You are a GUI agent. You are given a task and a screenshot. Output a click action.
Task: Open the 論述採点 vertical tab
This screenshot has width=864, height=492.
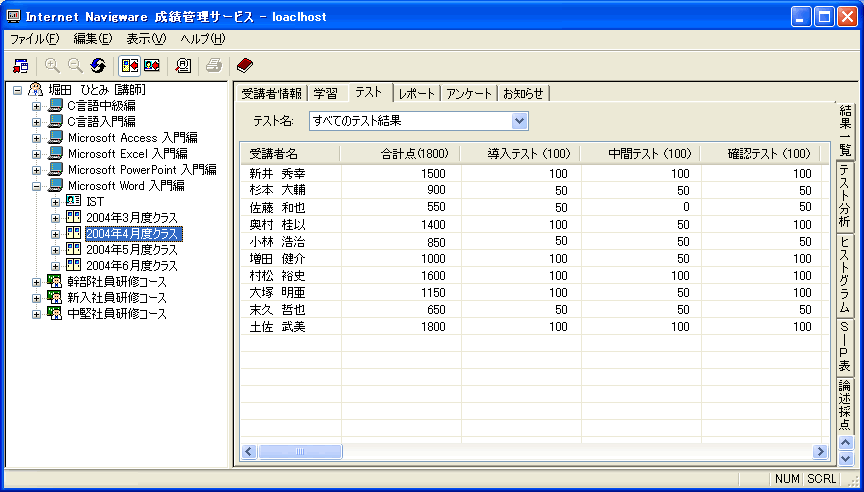(x=845, y=406)
